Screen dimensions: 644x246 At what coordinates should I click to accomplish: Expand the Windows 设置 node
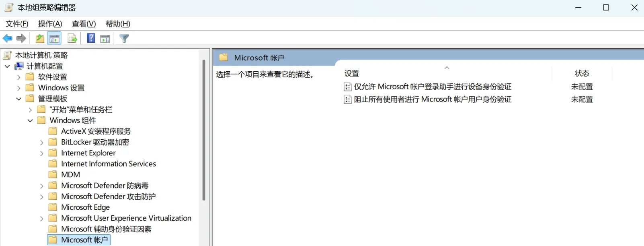[18, 88]
